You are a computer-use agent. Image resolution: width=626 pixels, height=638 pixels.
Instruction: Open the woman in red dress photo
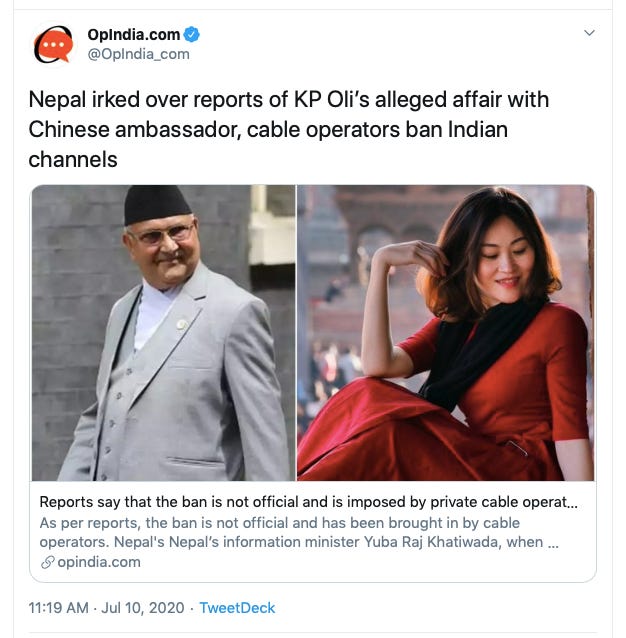coord(446,333)
